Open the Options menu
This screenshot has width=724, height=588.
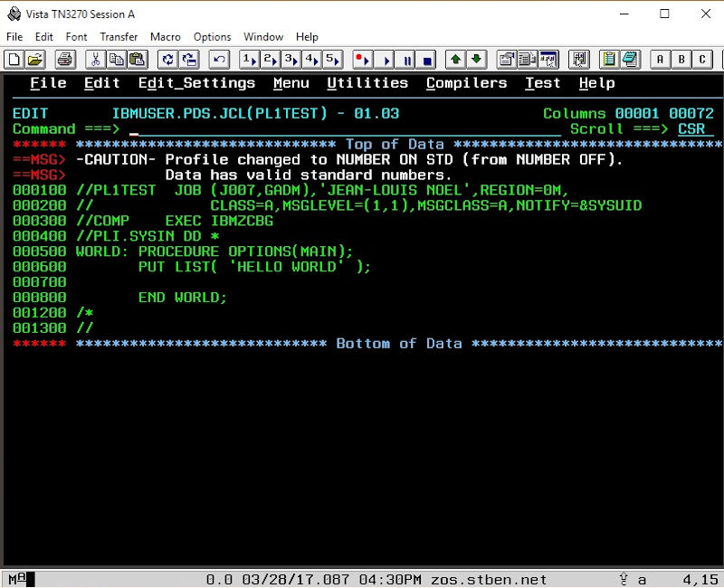pos(212,36)
